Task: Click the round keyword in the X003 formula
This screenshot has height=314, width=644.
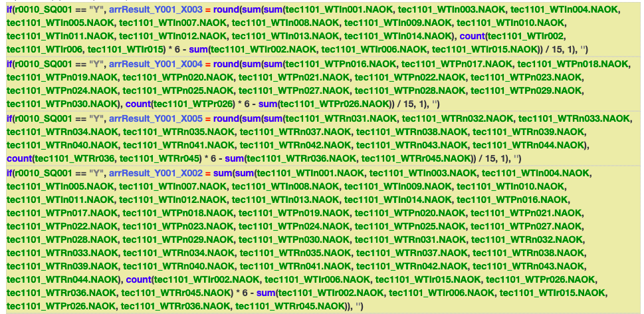Action: coord(226,9)
